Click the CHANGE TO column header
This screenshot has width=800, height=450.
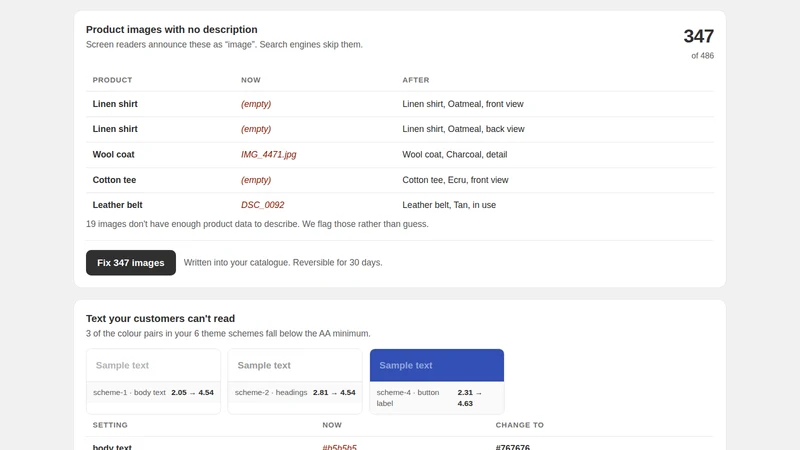(x=519, y=425)
